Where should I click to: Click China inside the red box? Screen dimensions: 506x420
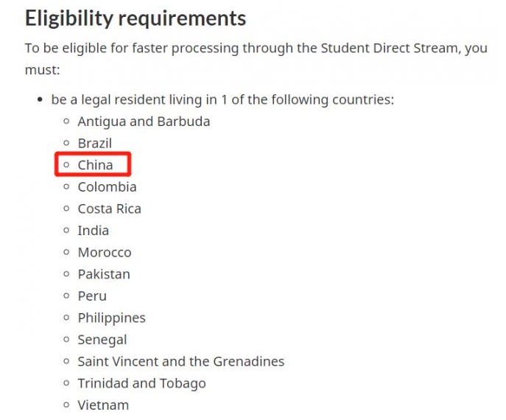[95, 165]
